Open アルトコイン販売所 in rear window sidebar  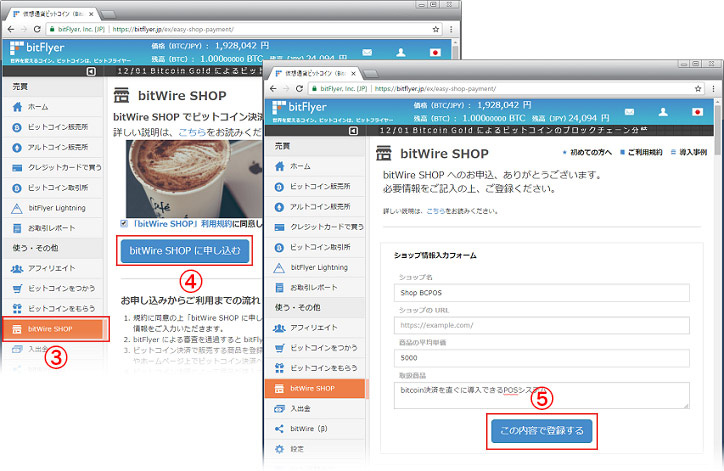53,147
